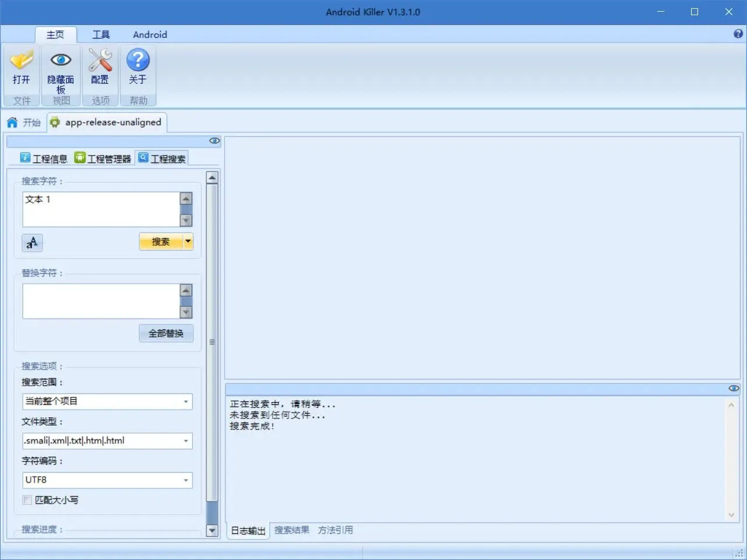The image size is (747, 560).
Task: Click the 全部替换 replace all button
Action: [x=166, y=333]
